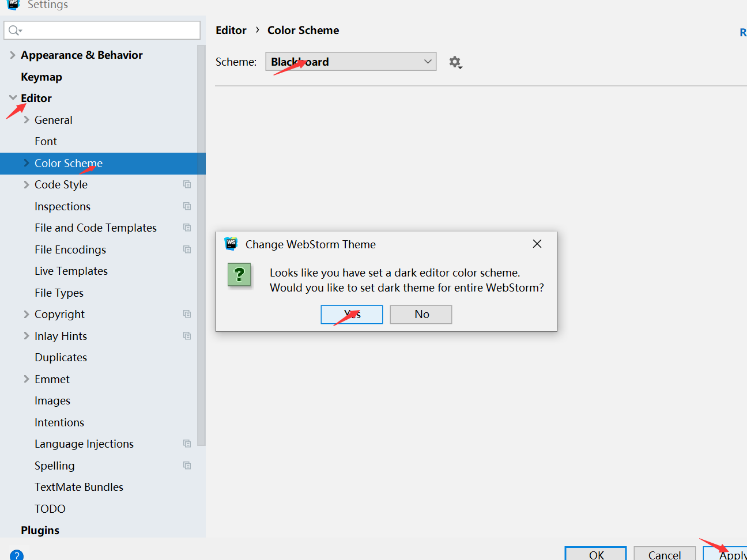Viewport: 747px width, 560px height.
Task: Open File and Code Templates settings
Action: tap(96, 228)
